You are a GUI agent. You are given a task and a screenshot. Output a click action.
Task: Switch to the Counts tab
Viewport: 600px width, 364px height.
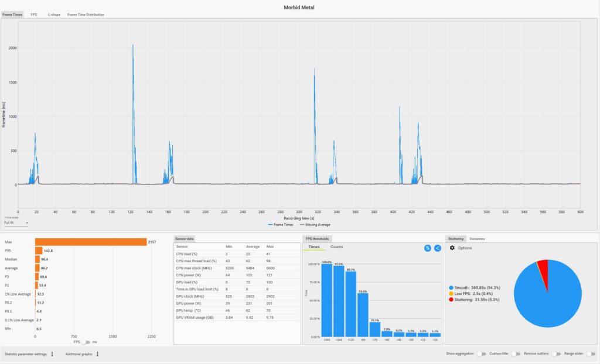(x=337, y=246)
